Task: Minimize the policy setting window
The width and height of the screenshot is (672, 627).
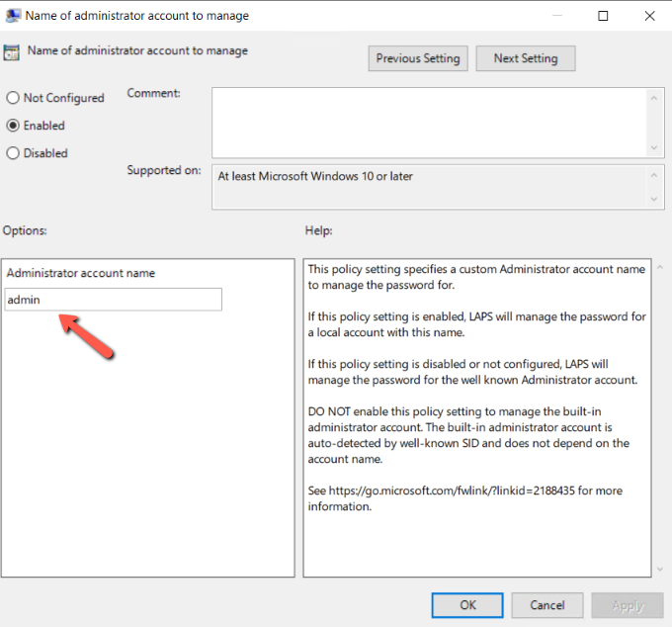Action: tap(555, 16)
